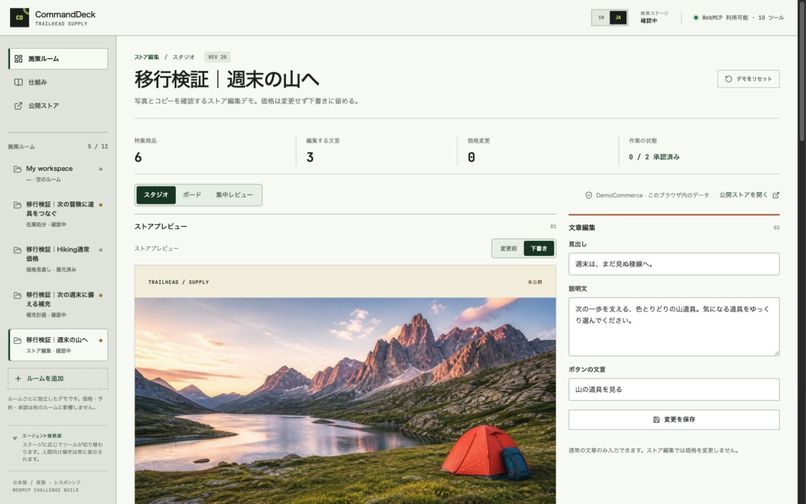806x504 pixels.
Task: Click the mountain lake hero image
Action: coord(345,401)
